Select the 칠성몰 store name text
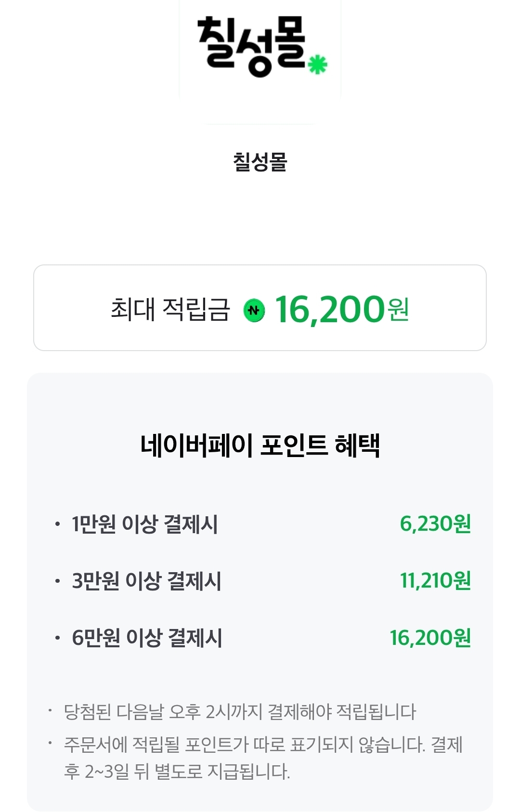The width and height of the screenshot is (520, 812). (x=260, y=162)
